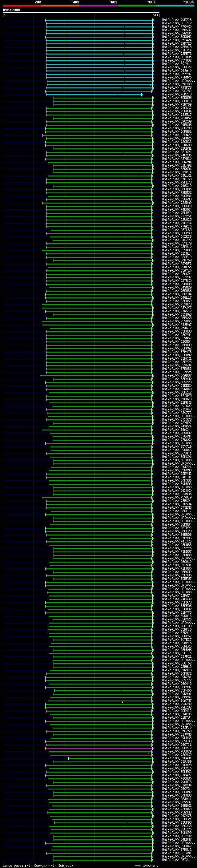Screen dimensions: 197x868
Task: Click the purple alignment bar for UniRef100_Q2G9X9
Action: (x=102, y=755)
